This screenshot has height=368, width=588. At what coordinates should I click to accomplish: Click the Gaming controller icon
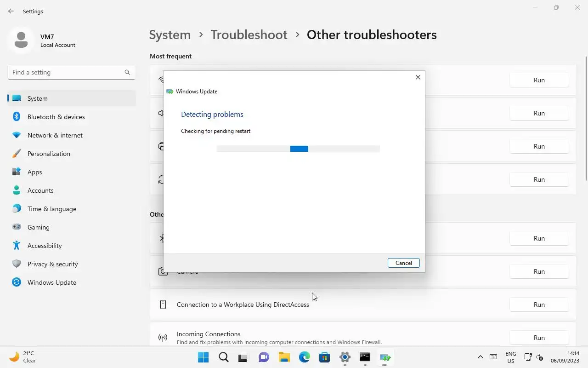(x=17, y=227)
